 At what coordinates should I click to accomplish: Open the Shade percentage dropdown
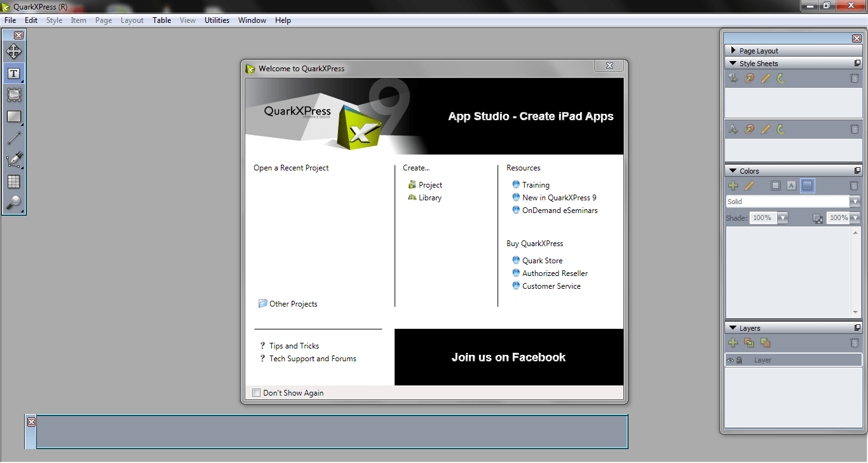pos(782,217)
